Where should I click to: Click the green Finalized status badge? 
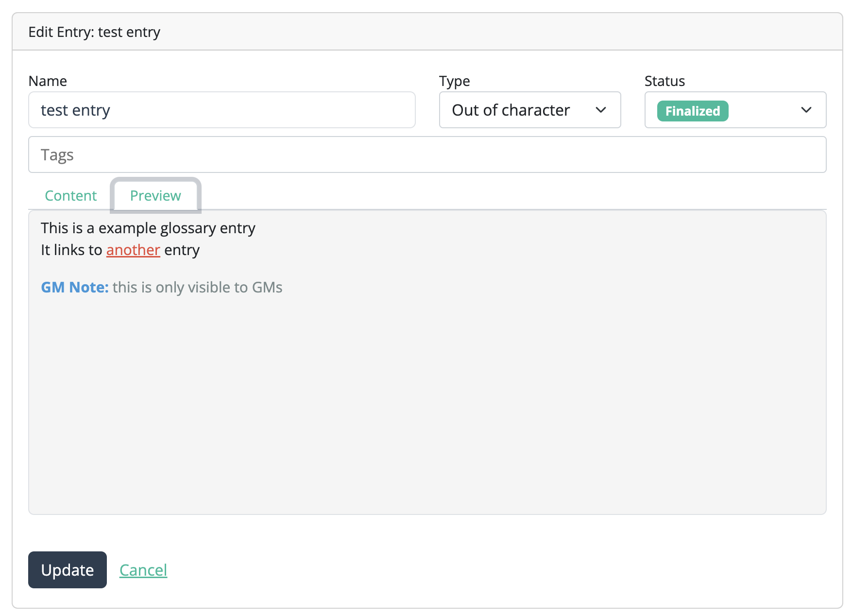click(692, 111)
